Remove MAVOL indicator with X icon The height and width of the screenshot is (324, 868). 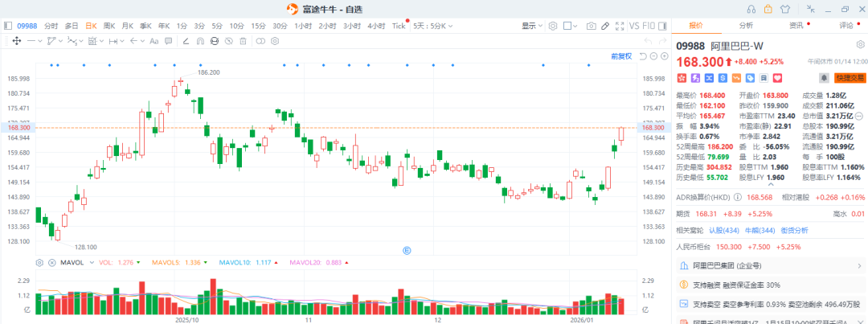[52, 263]
